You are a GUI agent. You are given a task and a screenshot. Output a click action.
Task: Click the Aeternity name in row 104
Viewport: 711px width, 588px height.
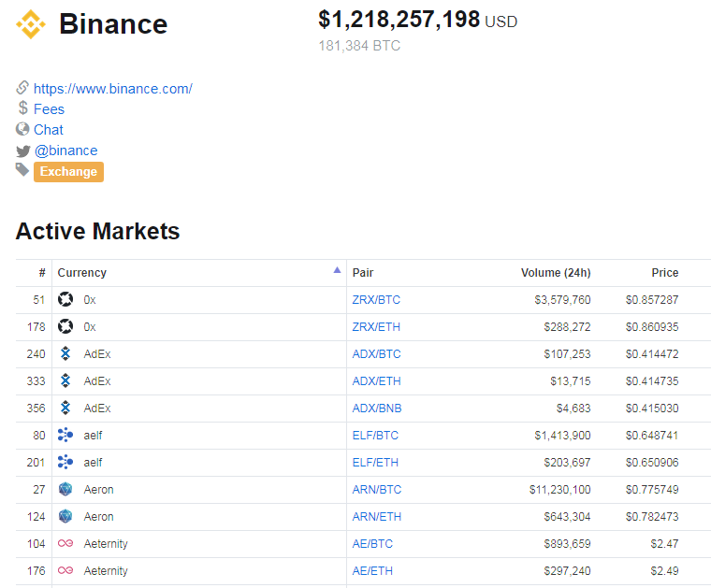click(106, 544)
